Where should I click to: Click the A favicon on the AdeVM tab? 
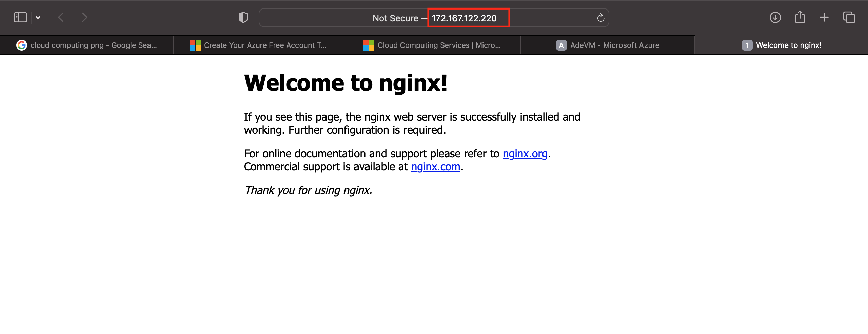point(561,45)
